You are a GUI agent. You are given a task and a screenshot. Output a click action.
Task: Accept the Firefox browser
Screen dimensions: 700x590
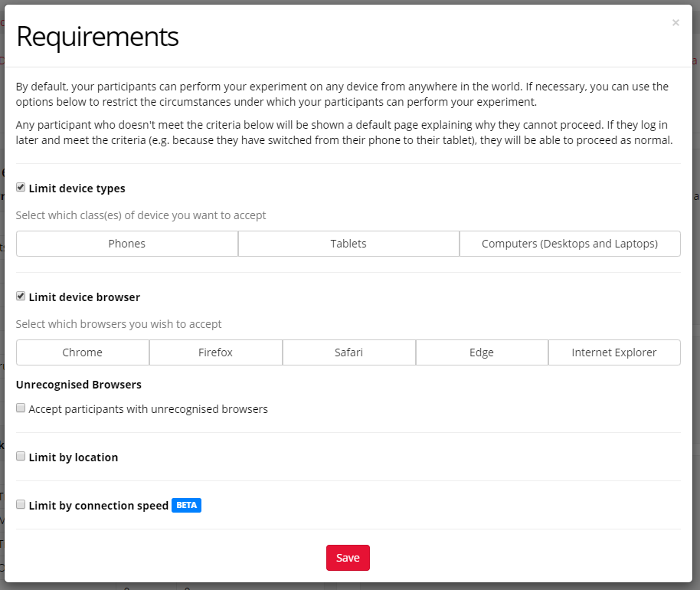point(215,352)
